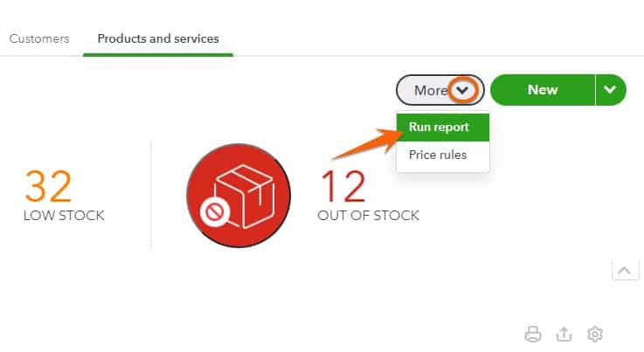
Task: Select the Products and services tab
Action: [158, 38]
